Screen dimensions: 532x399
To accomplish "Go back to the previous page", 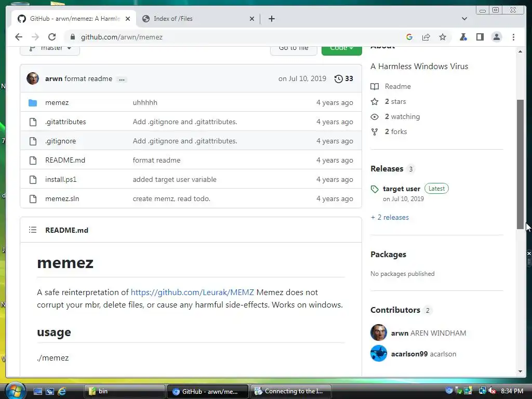I will point(19,37).
